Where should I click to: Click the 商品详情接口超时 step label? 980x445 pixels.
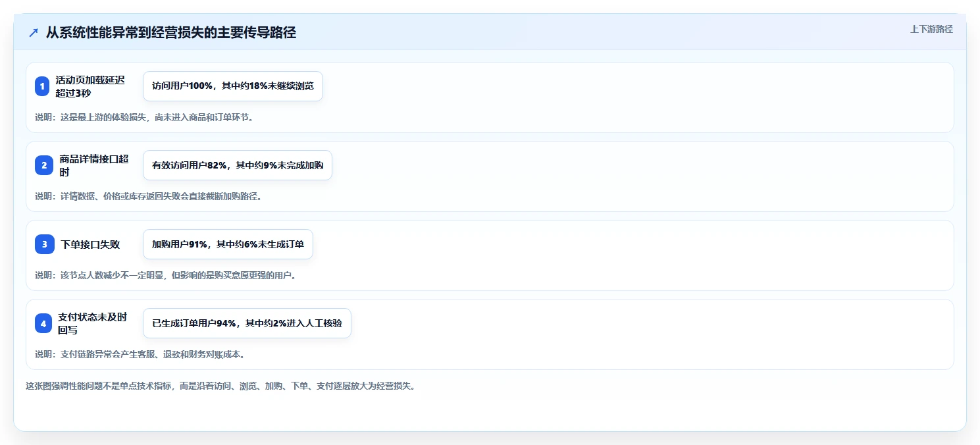coord(94,165)
